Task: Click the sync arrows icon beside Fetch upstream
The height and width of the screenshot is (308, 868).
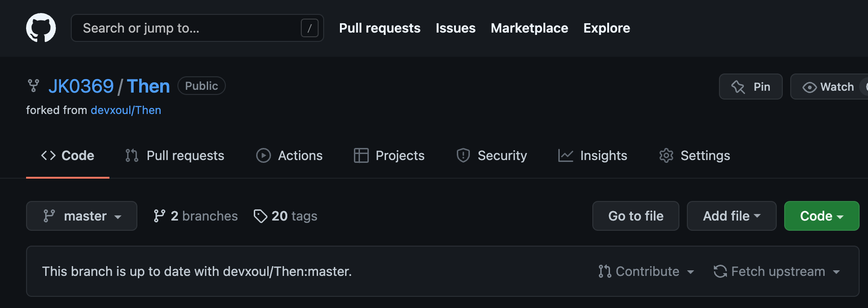Action: [720, 271]
